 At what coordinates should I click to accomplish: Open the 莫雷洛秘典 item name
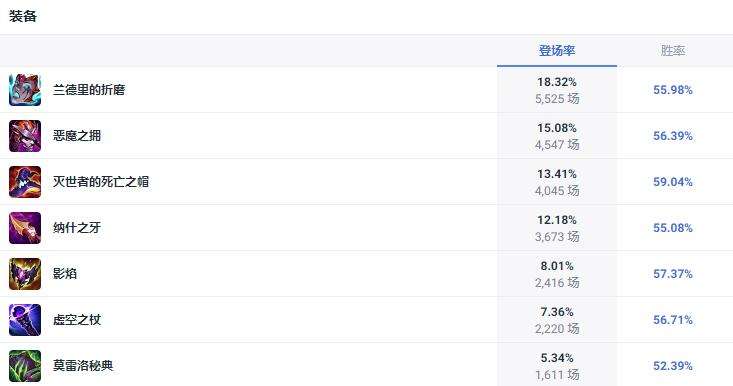point(83,366)
